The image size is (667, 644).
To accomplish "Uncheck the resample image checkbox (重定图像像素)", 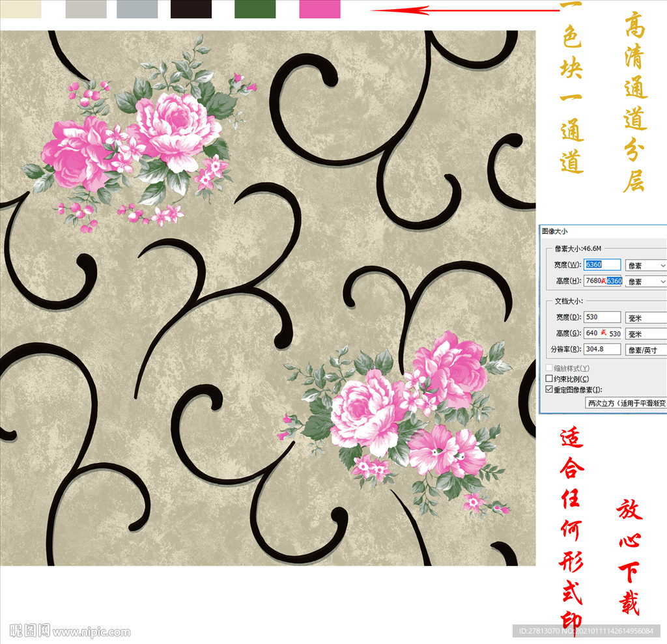I will pos(549,389).
